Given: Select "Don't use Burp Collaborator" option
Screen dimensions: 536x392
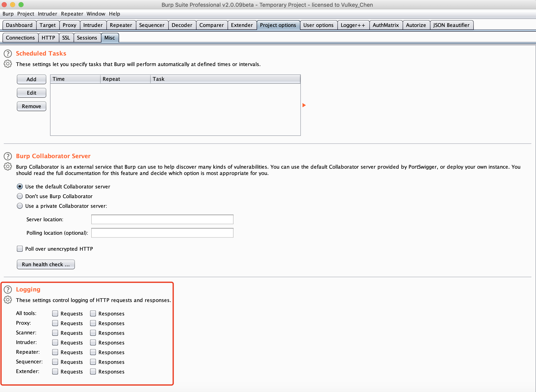Looking at the screenshot, I should [x=20, y=196].
